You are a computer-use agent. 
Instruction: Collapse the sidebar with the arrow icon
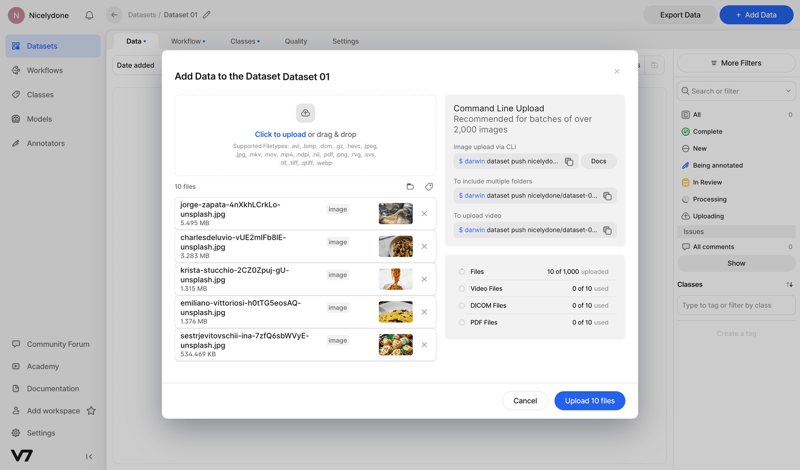(x=89, y=456)
